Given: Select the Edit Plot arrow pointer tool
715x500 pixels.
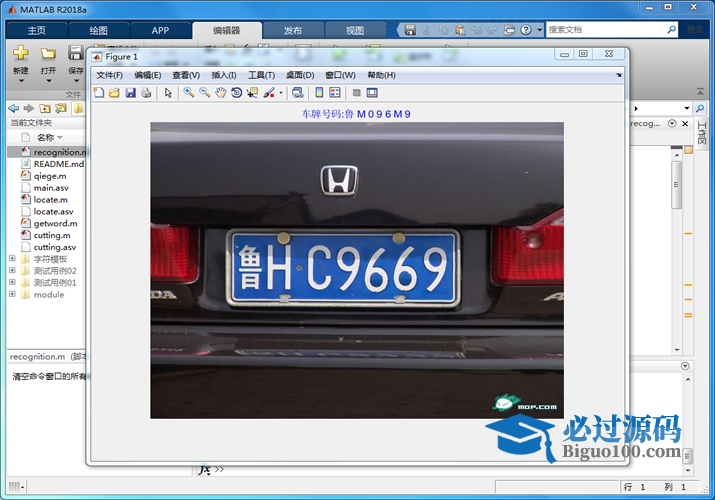Looking at the screenshot, I should 168,93.
